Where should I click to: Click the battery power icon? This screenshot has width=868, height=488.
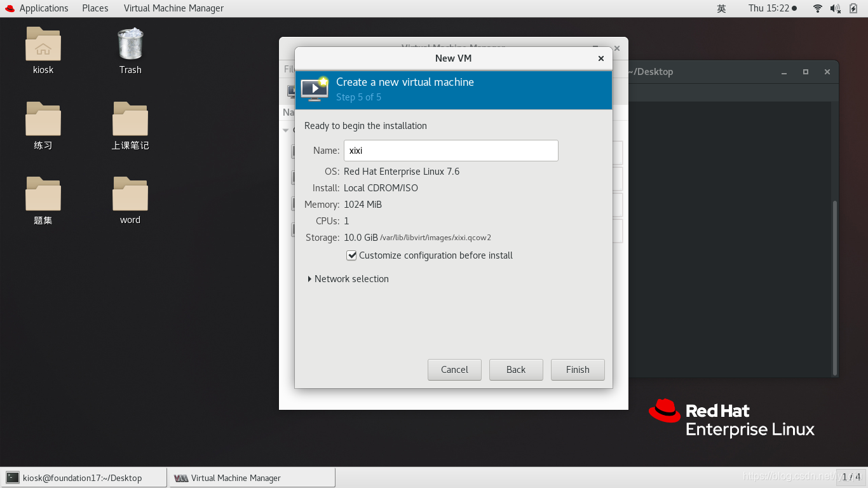coord(853,8)
